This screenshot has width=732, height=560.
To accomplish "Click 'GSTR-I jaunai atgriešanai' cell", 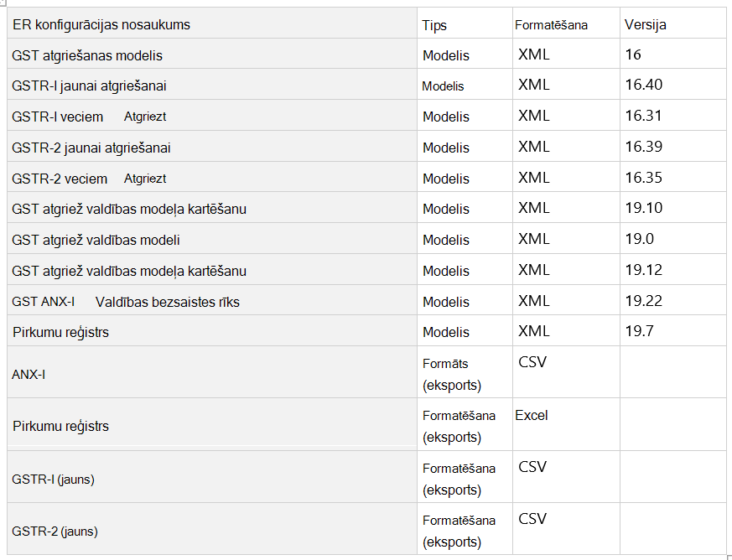I will (89, 86).
